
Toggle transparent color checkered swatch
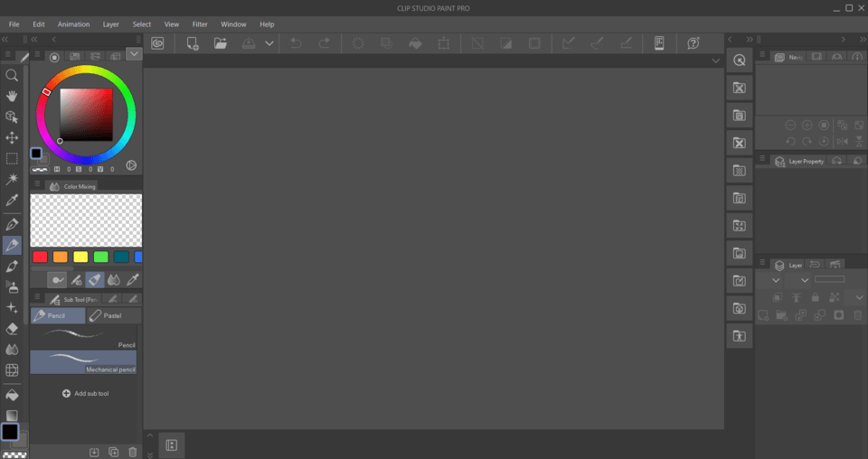coord(15,455)
